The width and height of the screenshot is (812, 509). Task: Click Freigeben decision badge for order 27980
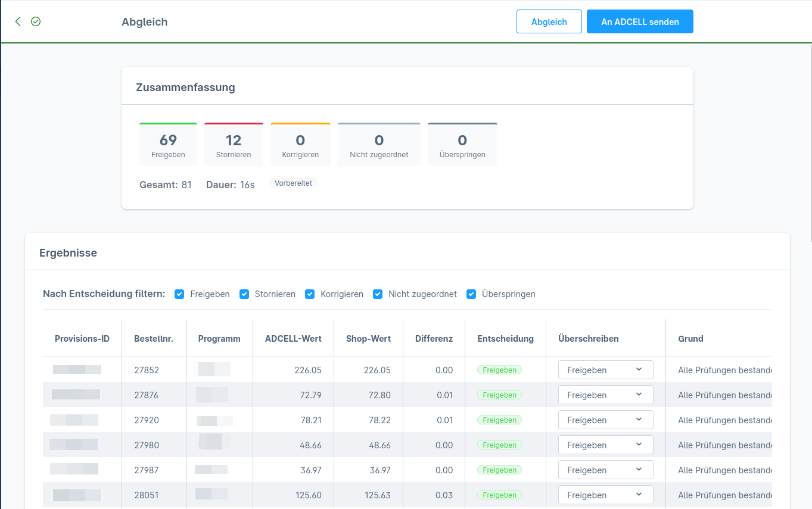coord(499,445)
